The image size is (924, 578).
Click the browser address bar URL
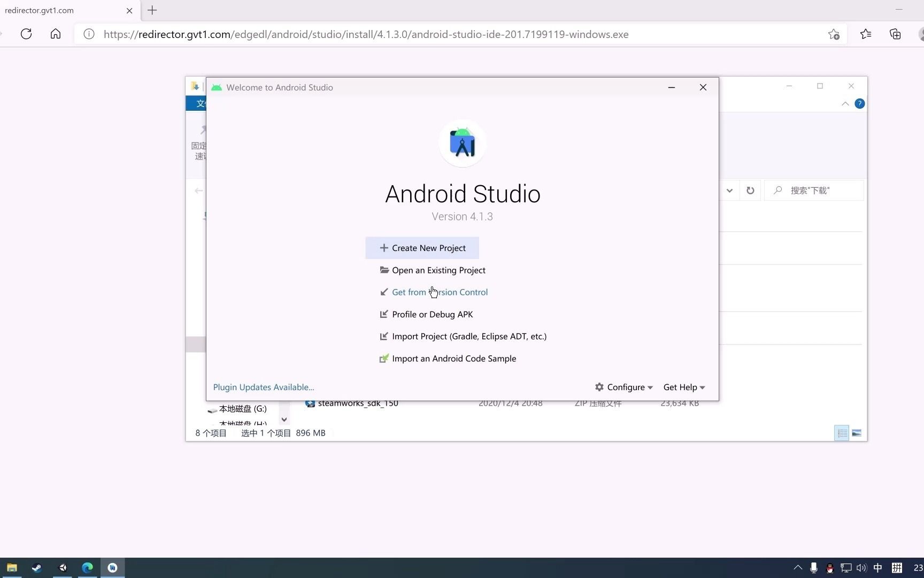click(366, 34)
